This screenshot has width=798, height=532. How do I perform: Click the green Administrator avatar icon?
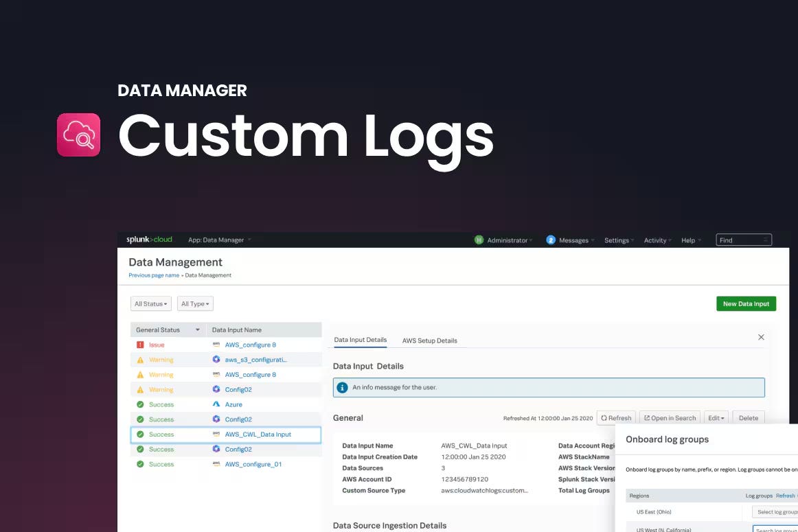coord(479,240)
